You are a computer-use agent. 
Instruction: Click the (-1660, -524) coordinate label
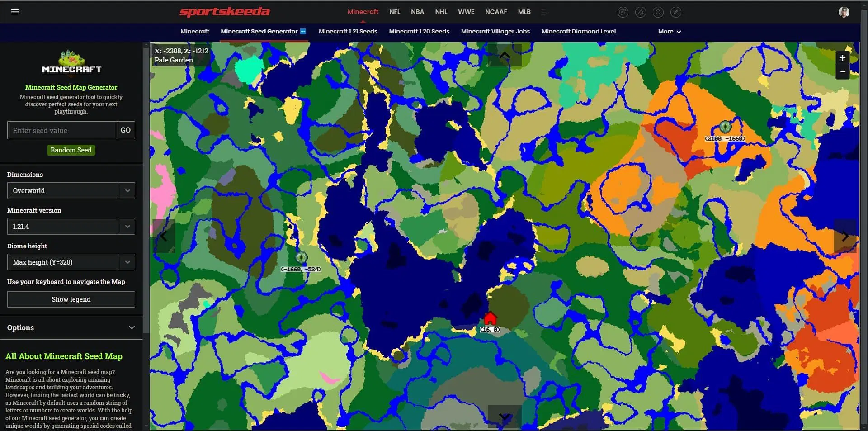pyautogui.click(x=301, y=269)
